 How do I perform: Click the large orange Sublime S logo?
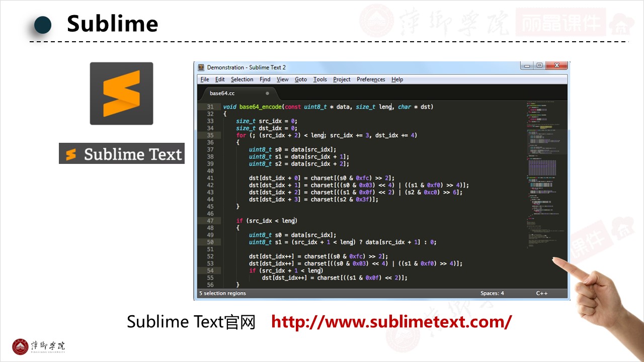click(121, 94)
